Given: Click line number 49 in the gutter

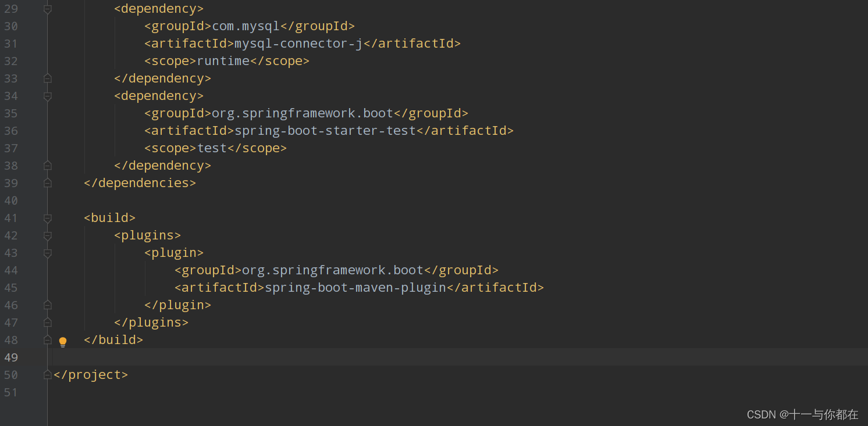Looking at the screenshot, I should tap(10, 357).
